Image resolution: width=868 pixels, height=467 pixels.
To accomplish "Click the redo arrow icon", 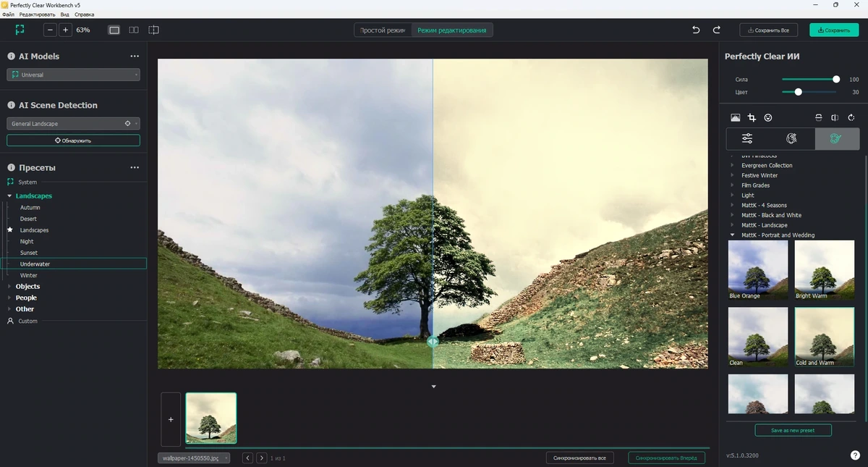I will coord(717,30).
